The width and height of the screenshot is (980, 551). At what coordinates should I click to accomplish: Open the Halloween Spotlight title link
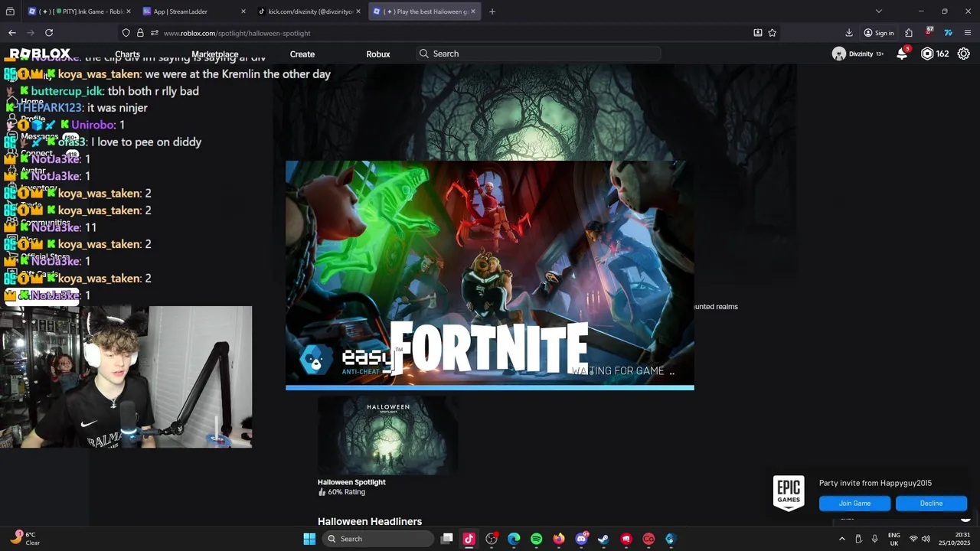(x=351, y=482)
